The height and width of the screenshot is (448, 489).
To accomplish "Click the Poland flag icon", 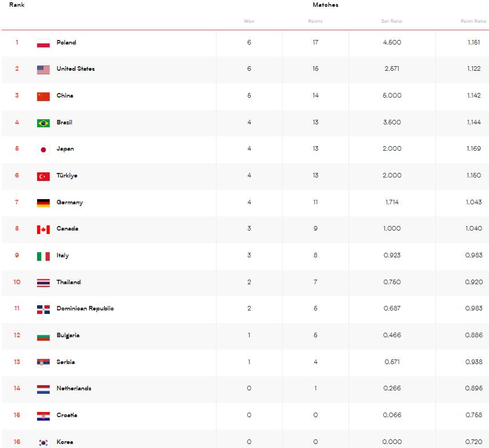I will [43, 43].
